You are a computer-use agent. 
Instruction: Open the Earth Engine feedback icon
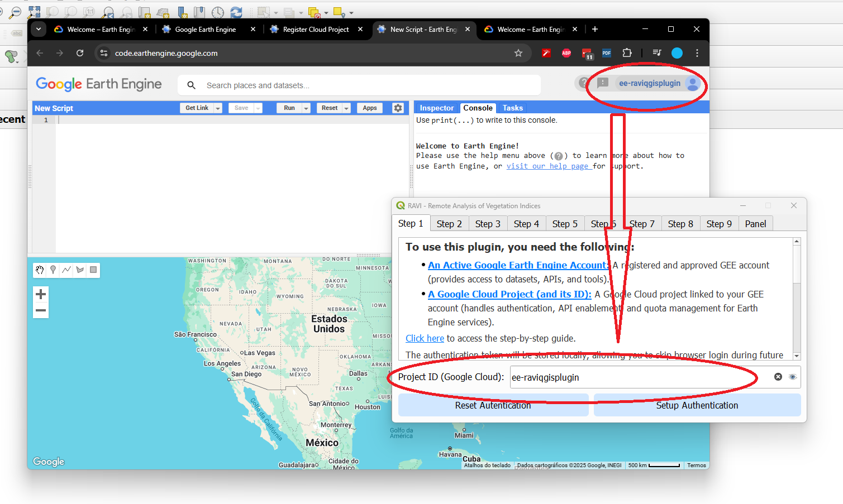coord(603,83)
